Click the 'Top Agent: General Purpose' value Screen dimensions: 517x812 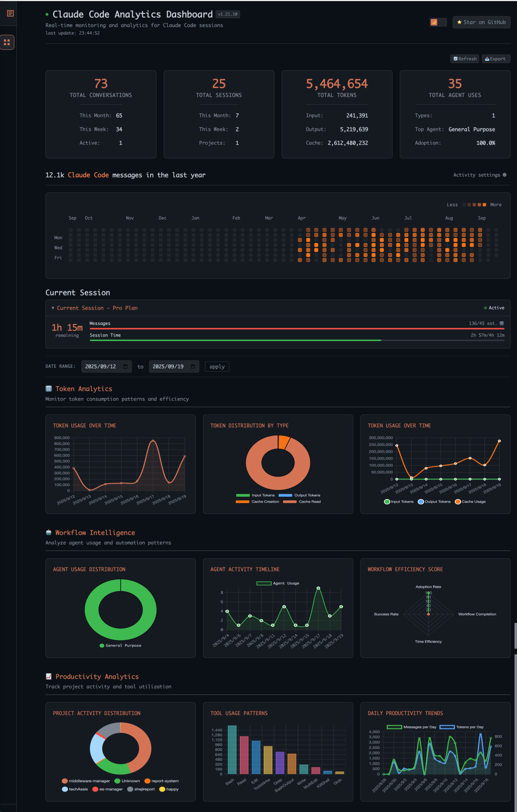click(472, 129)
